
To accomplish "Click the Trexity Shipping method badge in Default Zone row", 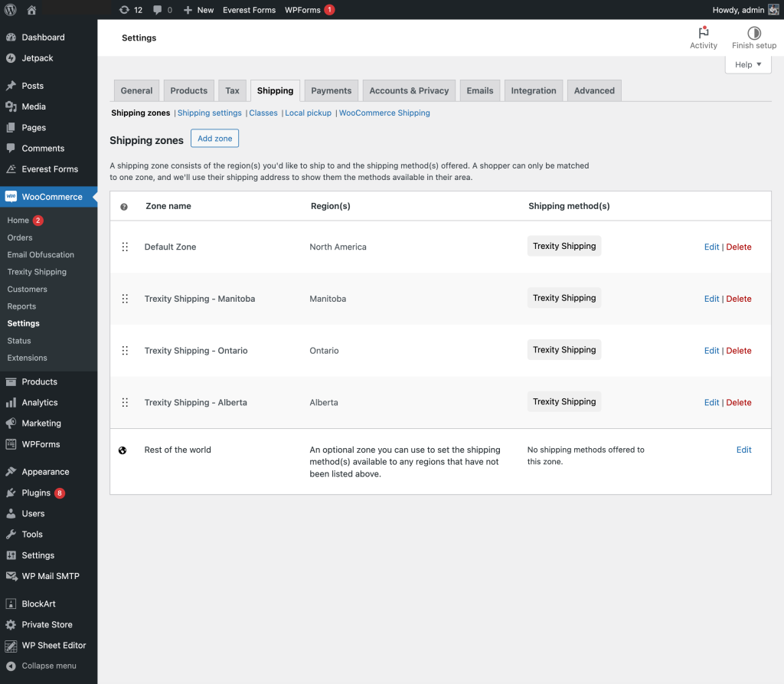I will coord(564,246).
